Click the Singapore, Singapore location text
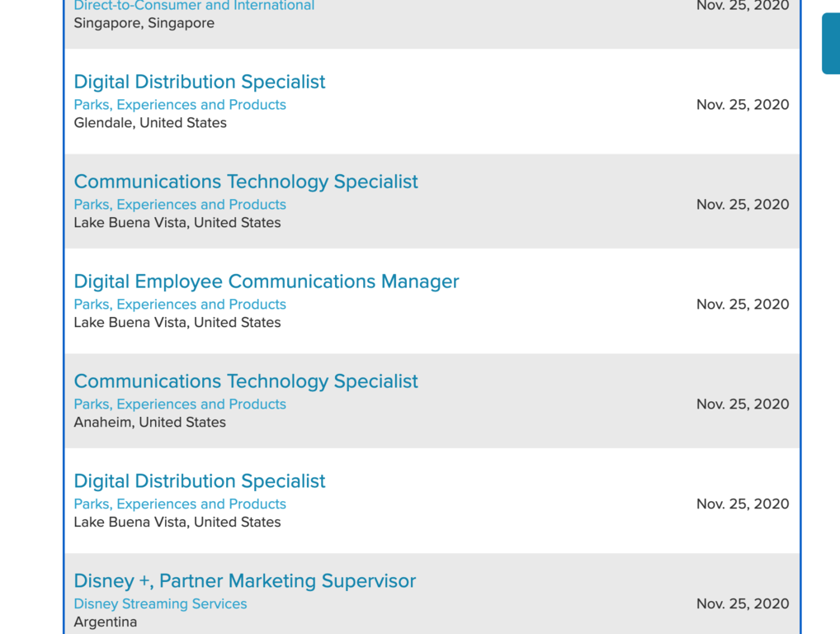The image size is (840, 634). (144, 23)
